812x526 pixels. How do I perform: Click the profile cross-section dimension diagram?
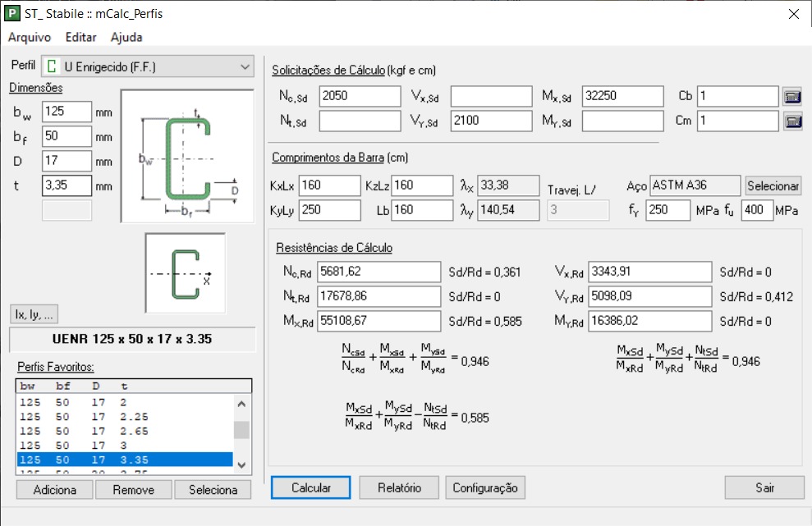pyautogui.click(x=187, y=156)
